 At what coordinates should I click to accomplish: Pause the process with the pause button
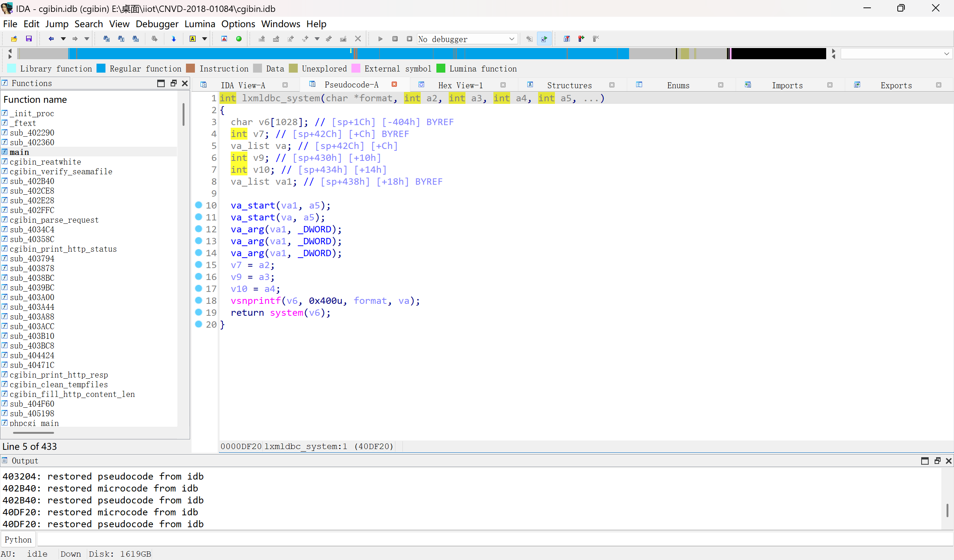point(395,39)
